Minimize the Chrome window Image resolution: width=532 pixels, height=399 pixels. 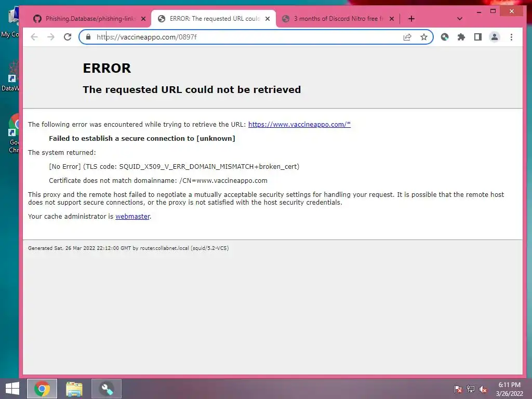478,11
